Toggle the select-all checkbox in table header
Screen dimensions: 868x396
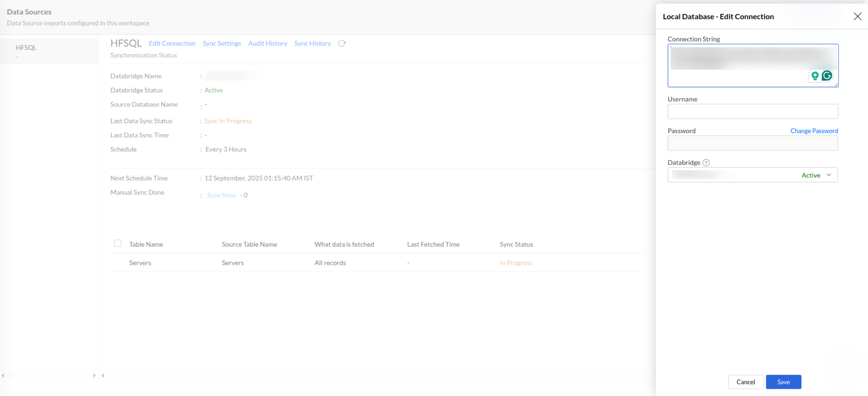click(x=118, y=243)
